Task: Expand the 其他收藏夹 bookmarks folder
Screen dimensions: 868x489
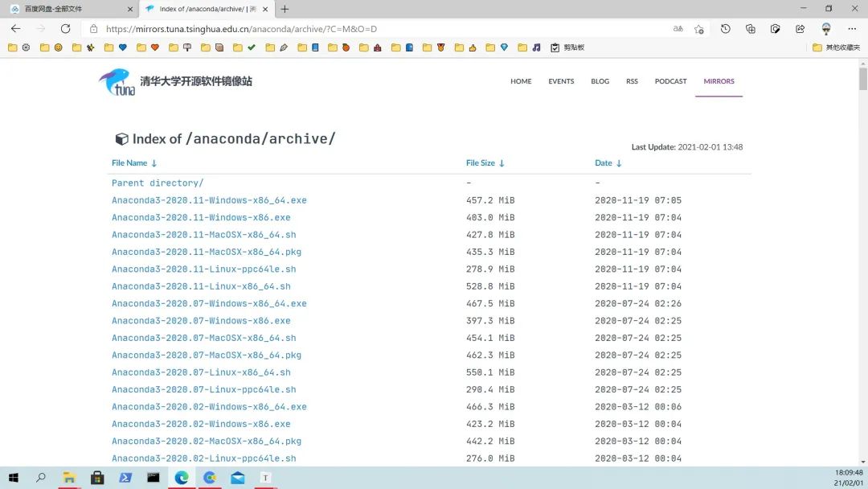Action: pos(837,47)
